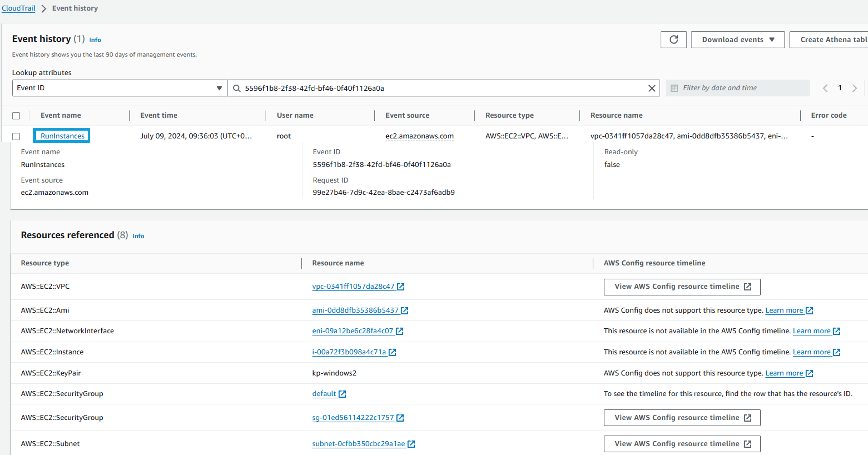Click Resource type header in events table

click(x=509, y=115)
